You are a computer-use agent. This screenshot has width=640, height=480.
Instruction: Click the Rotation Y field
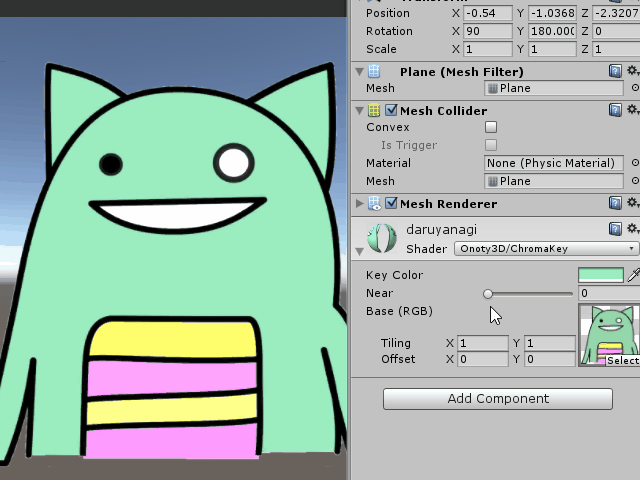[552, 31]
